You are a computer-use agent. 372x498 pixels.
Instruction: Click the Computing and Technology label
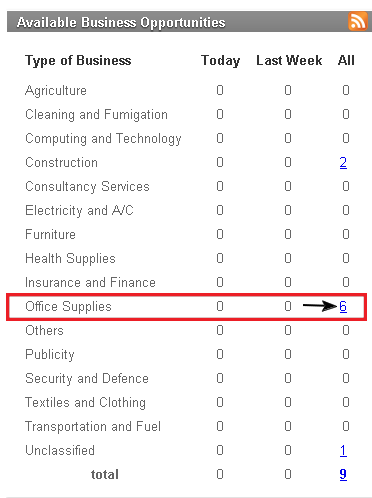tap(103, 139)
